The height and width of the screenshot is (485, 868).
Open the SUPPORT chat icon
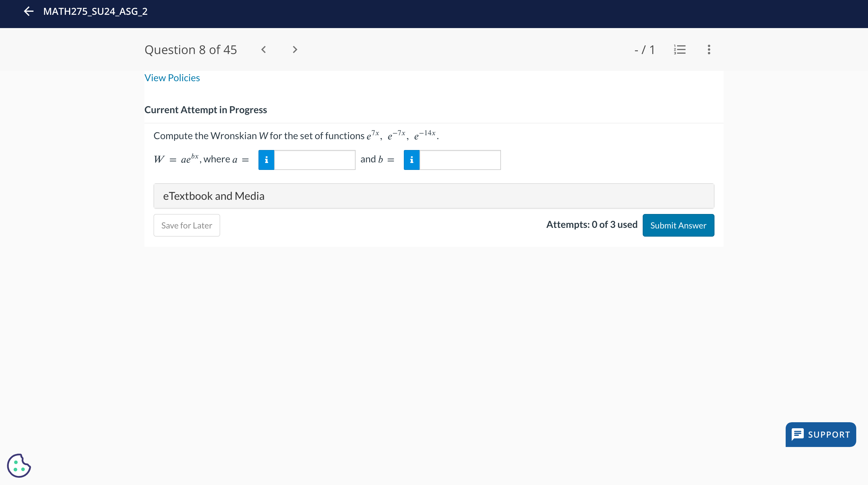coord(820,434)
